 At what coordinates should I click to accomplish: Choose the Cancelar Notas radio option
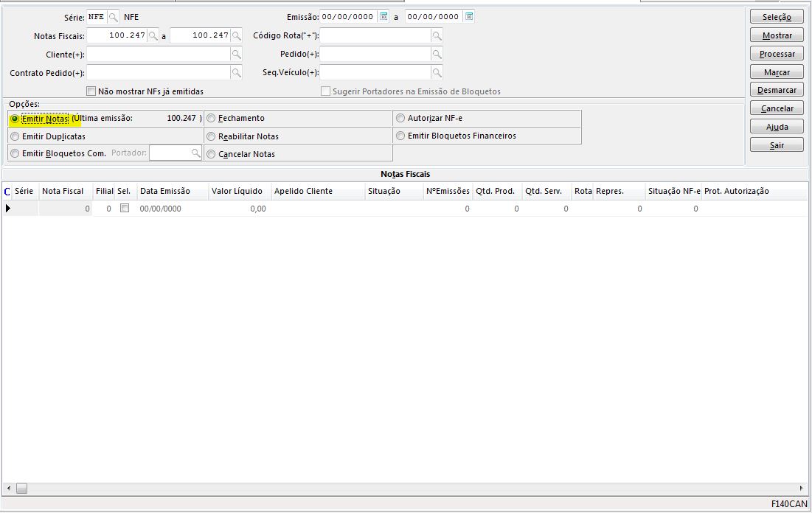pos(211,155)
